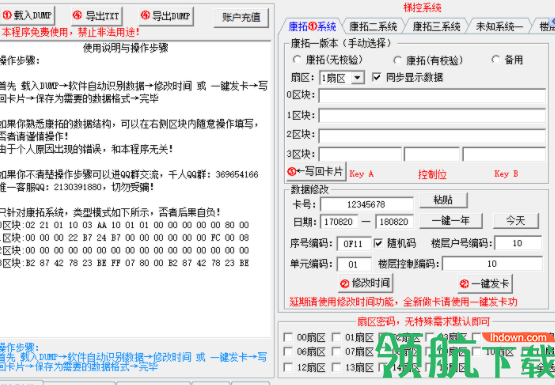Toggle the 同步显示数据 checkbox
Image resolution: width=555 pixels, height=385 pixels.
point(407,77)
